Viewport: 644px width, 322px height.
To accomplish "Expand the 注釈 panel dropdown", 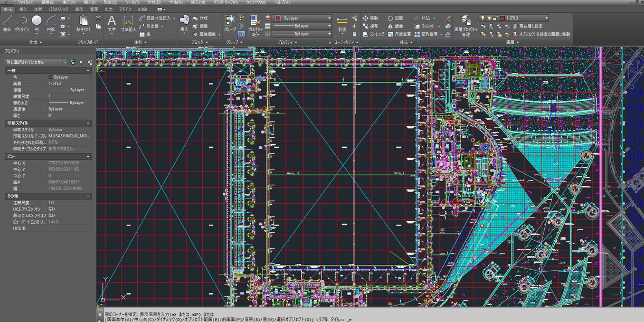I will 140,42.
